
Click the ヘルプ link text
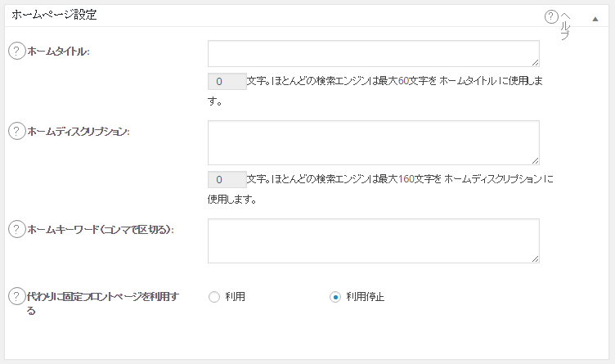click(x=565, y=26)
